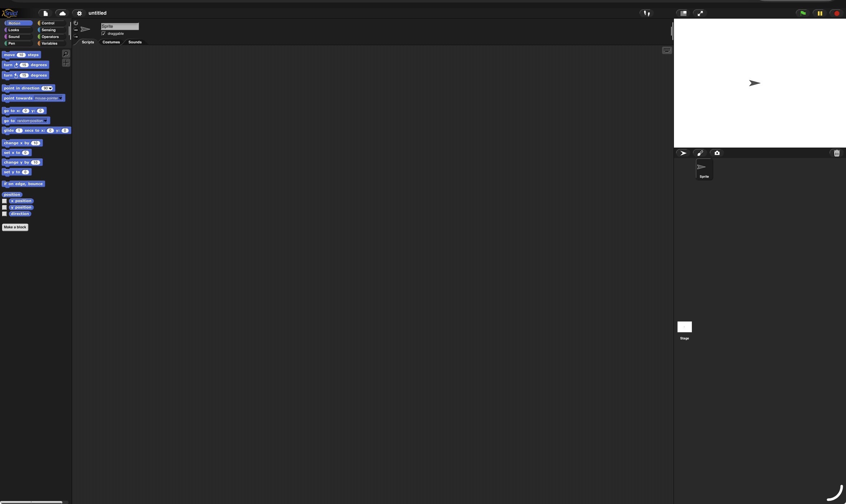
Task: Check the direction watcher box
Action: 4,214
